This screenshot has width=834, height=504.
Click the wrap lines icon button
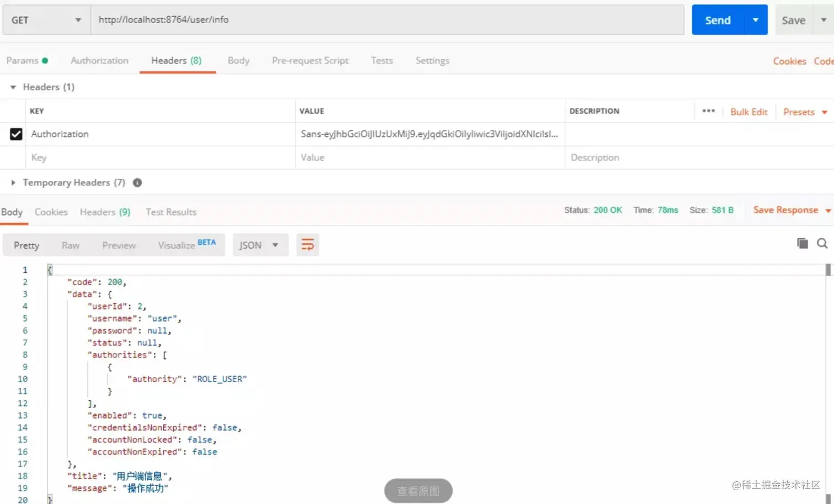pos(308,244)
